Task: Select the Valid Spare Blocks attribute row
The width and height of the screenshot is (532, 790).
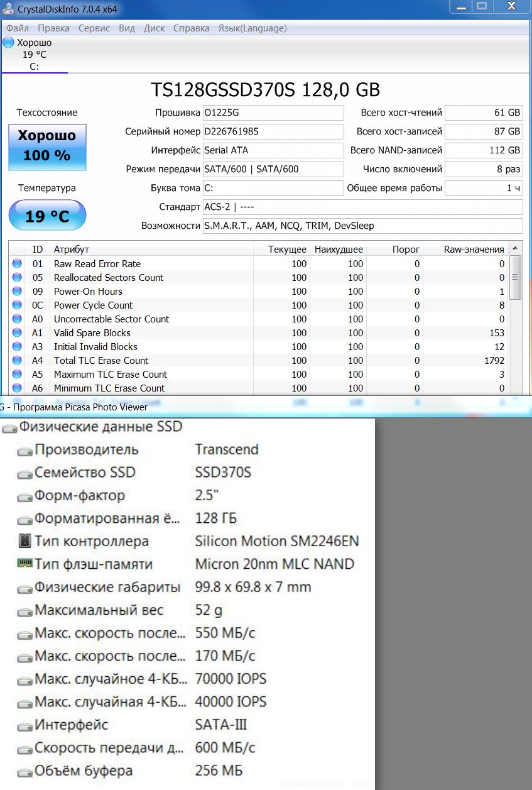Action: coord(258,333)
